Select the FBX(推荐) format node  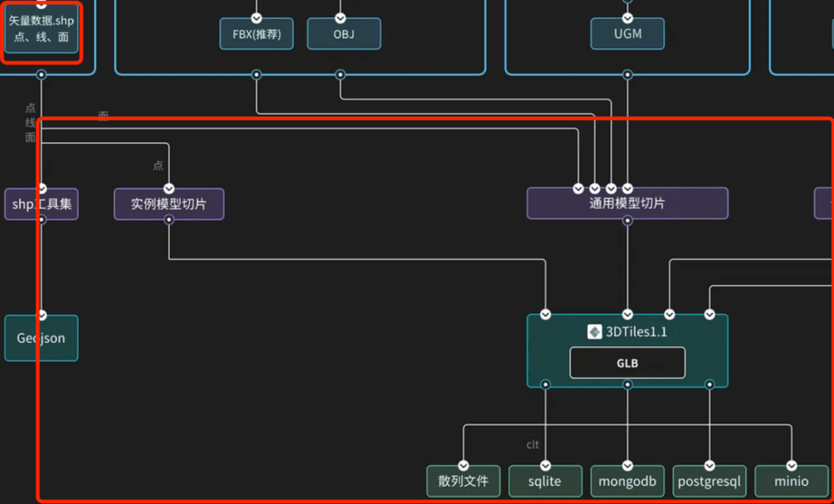pos(257,34)
